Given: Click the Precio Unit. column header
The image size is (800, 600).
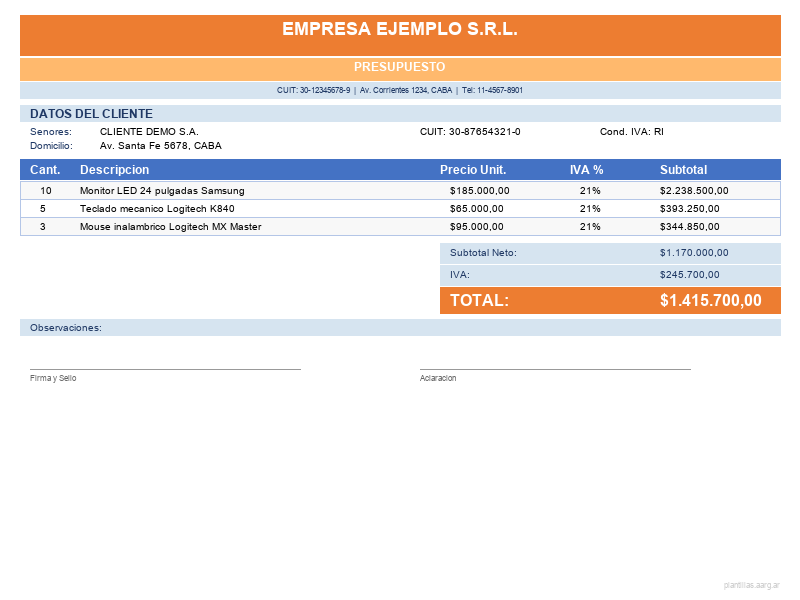Looking at the screenshot, I should pos(473,170).
